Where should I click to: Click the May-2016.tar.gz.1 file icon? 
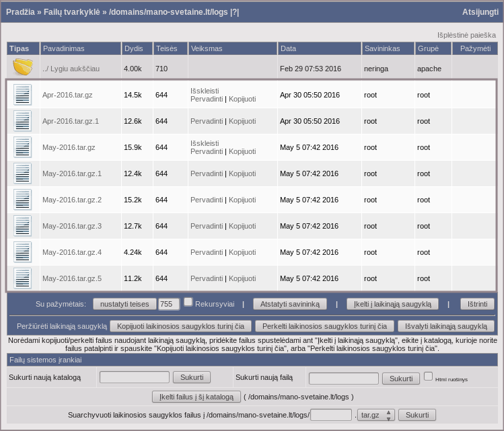pos(23,173)
